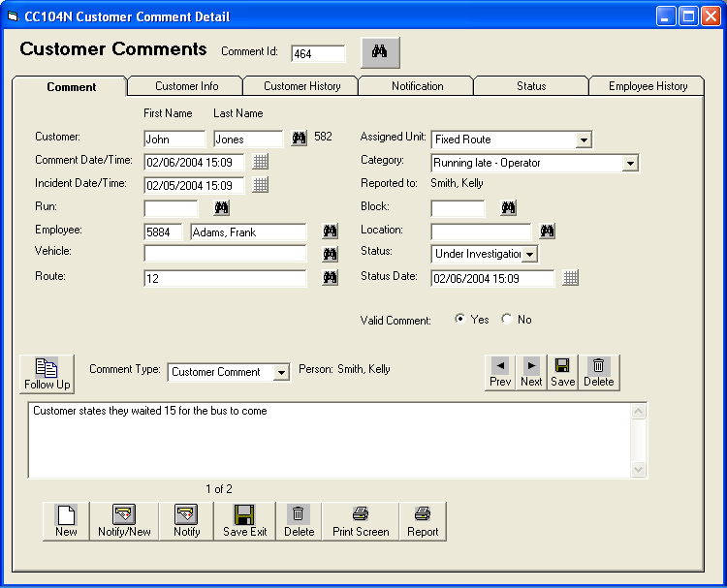This screenshot has width=727, height=588.
Task: Expand the Category dropdown
Action: click(x=630, y=164)
